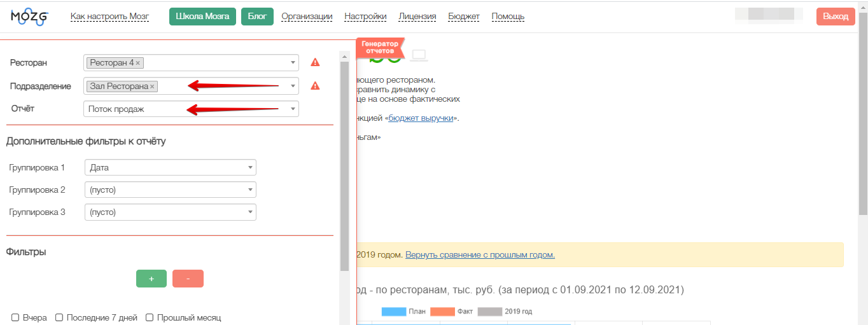This screenshot has height=325, width=868.
Task: Remove the Зал Ресторана tag
Action: pos(153,86)
